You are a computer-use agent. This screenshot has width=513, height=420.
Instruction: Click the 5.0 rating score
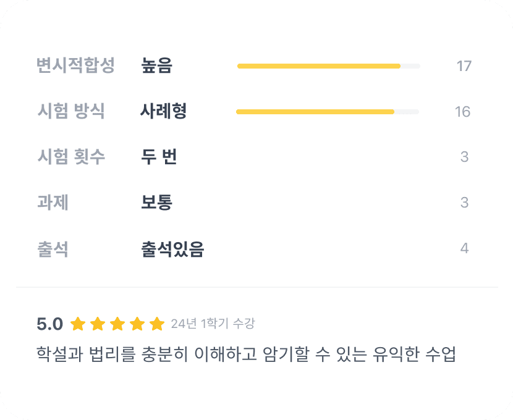[x=49, y=324]
